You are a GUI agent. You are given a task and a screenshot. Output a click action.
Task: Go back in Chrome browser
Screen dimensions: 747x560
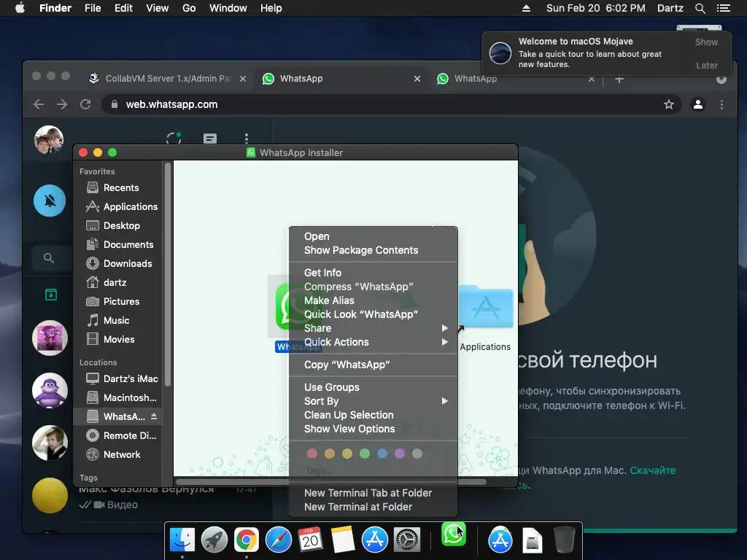[x=39, y=104]
